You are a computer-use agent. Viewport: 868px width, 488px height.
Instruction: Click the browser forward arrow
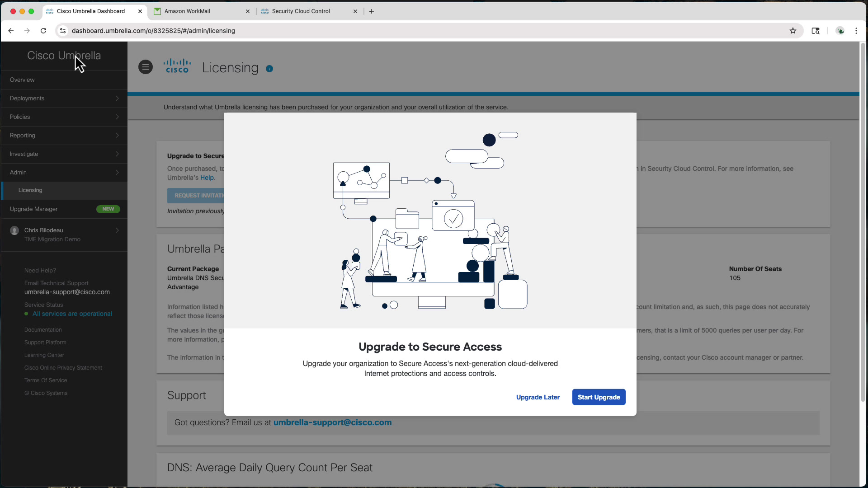27,31
